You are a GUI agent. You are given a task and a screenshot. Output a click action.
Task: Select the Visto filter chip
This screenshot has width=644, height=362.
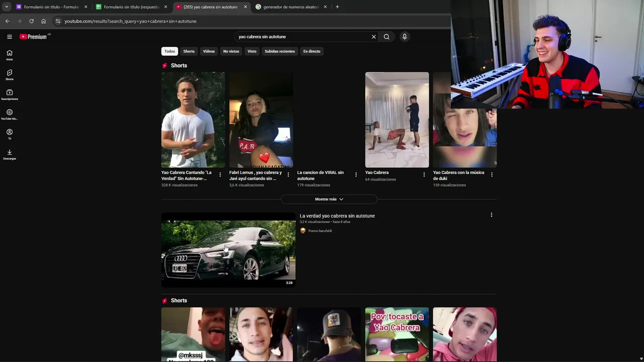[x=252, y=51]
